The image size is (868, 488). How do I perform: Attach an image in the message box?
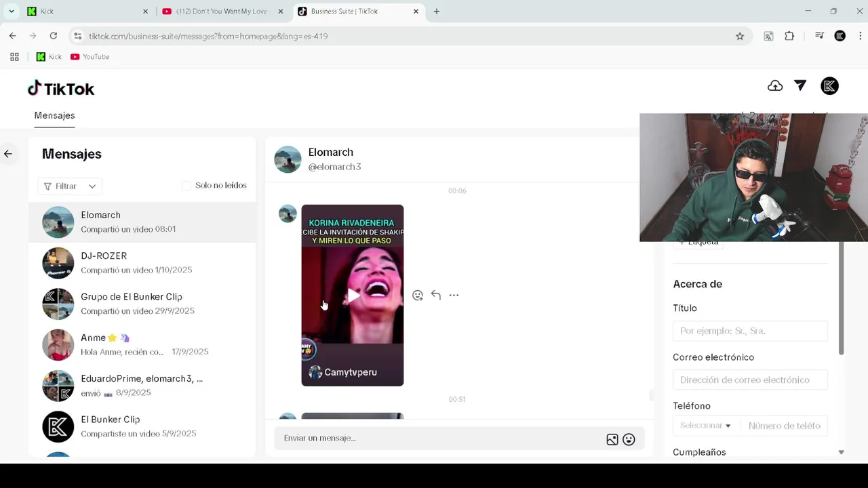[x=612, y=439]
